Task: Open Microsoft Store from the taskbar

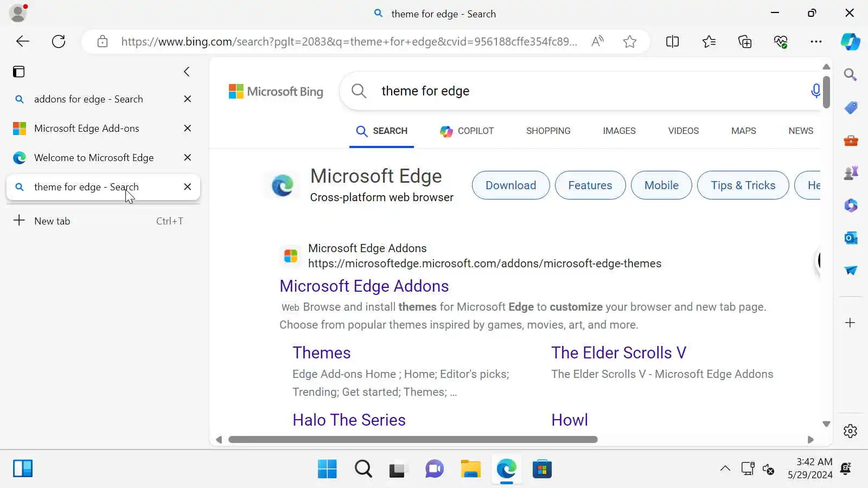Action: pyautogui.click(x=542, y=469)
